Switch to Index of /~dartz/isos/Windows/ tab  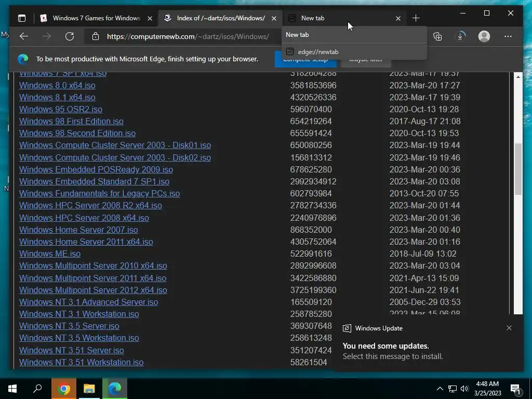220,18
